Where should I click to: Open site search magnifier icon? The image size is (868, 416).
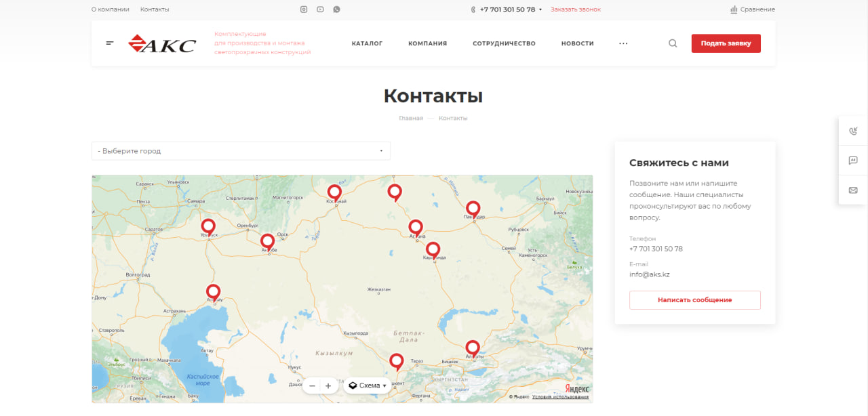[x=673, y=43]
